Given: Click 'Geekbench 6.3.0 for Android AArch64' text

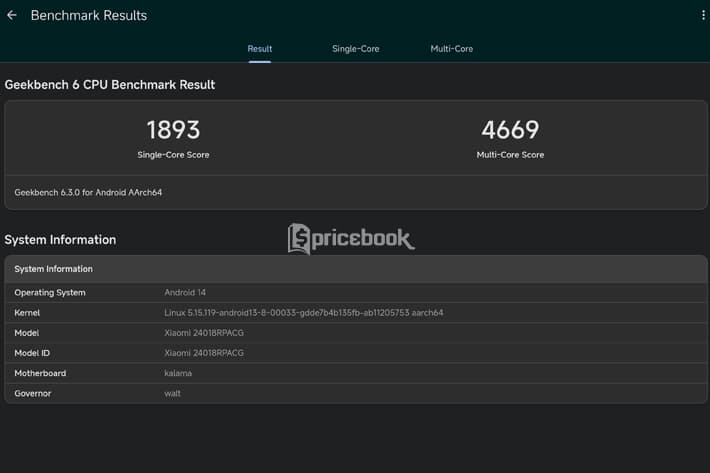Looking at the screenshot, I should [x=88, y=192].
